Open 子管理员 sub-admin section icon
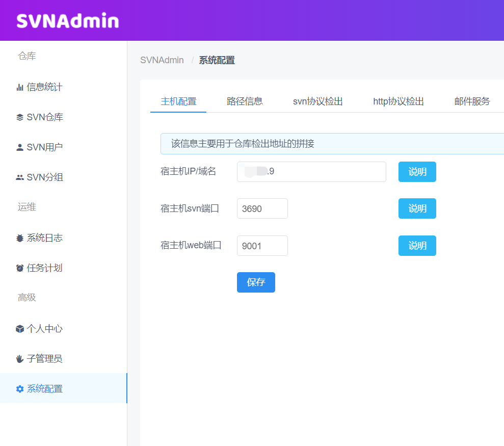 [19, 358]
